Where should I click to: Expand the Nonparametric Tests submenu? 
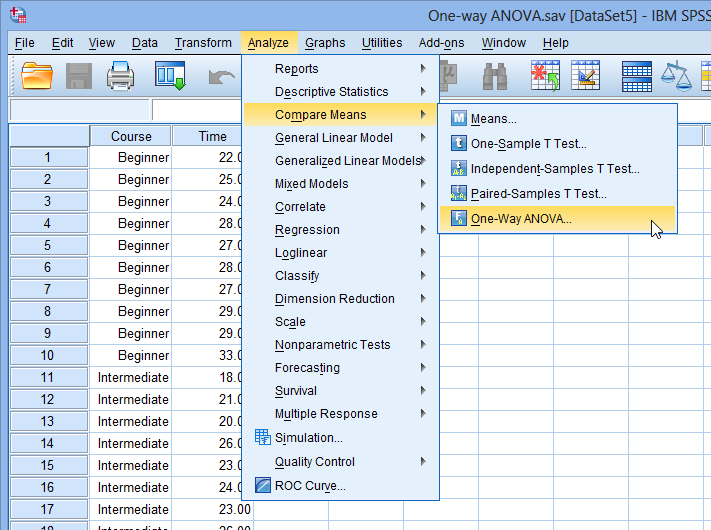point(332,345)
